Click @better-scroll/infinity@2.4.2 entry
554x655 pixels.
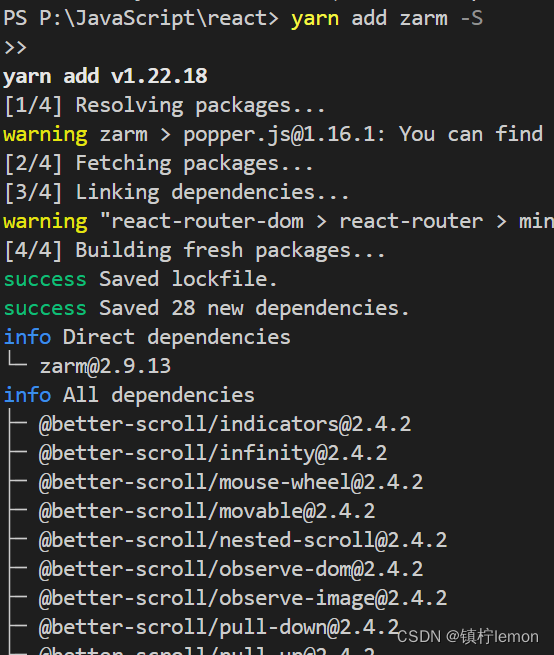[x=213, y=454]
